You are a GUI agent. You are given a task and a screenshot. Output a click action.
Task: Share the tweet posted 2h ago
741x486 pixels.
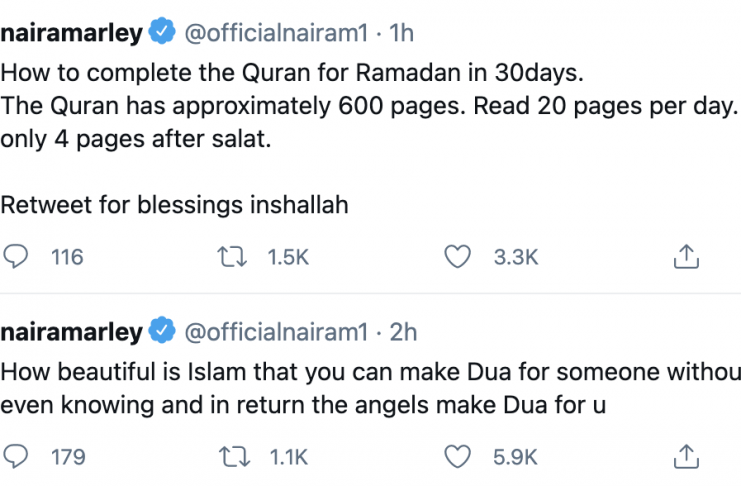tap(685, 457)
